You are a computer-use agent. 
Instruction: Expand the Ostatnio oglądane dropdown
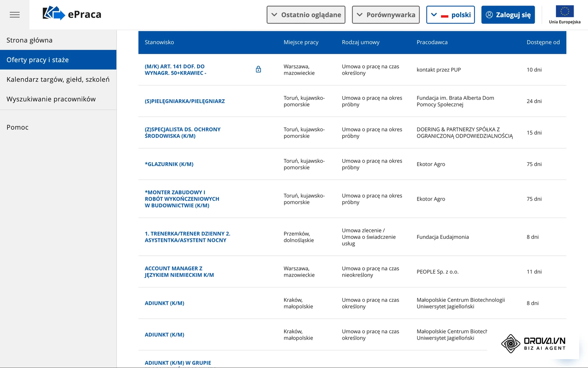tap(306, 15)
